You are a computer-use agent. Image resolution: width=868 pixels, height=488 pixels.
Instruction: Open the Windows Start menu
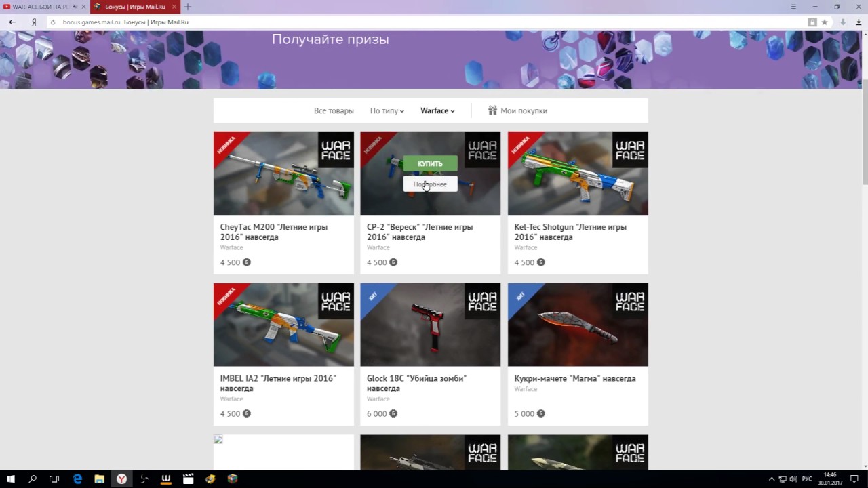[x=11, y=479]
